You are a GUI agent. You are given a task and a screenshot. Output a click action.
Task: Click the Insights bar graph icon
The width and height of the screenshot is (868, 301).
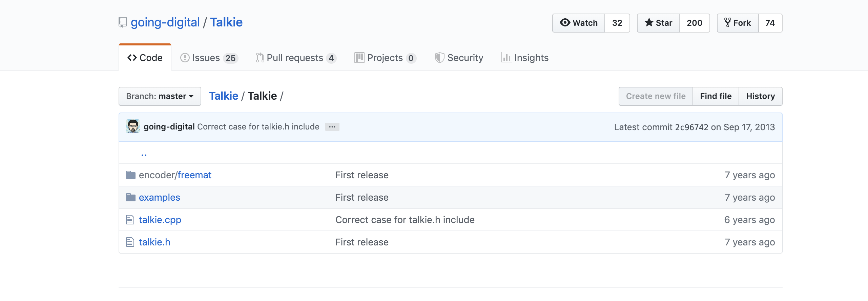[507, 58]
